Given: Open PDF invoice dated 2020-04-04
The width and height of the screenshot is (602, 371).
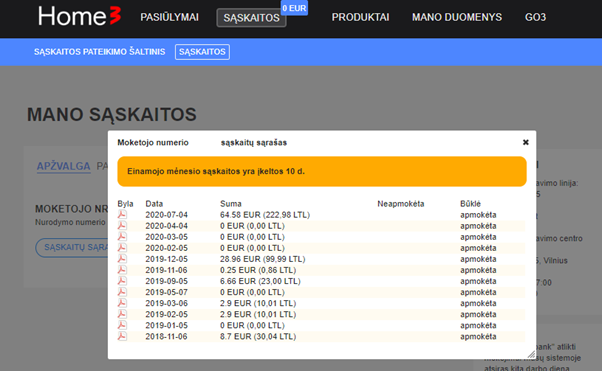Looking at the screenshot, I should point(122,225).
